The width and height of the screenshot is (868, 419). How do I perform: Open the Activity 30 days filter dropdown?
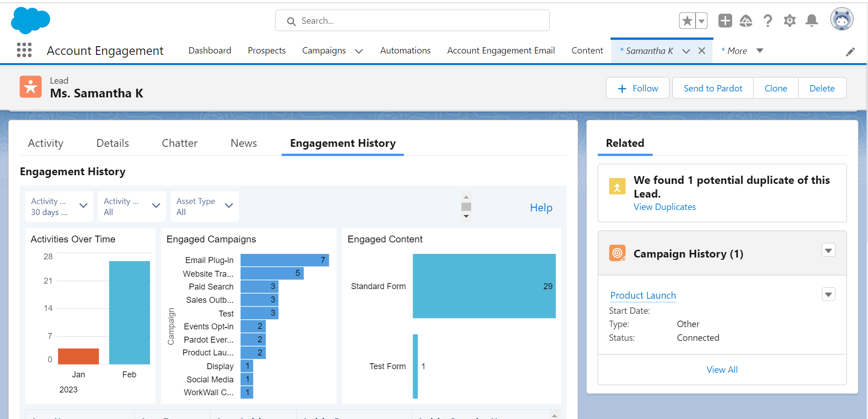[x=59, y=207]
